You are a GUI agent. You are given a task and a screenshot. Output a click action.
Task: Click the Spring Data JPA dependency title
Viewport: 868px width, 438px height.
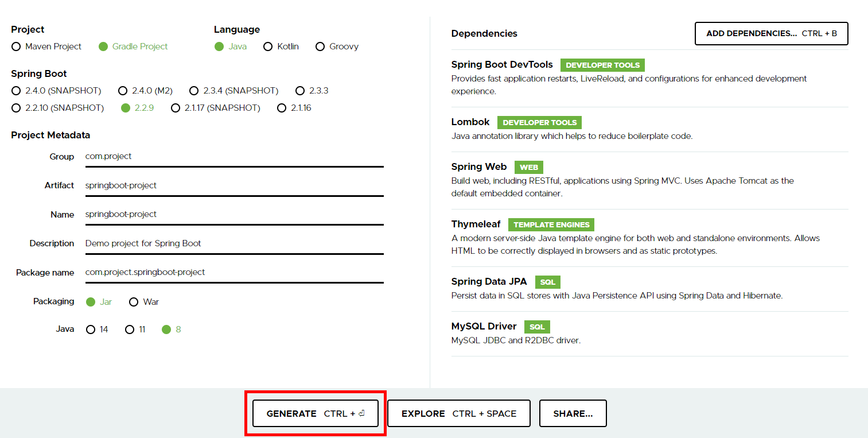tap(489, 282)
